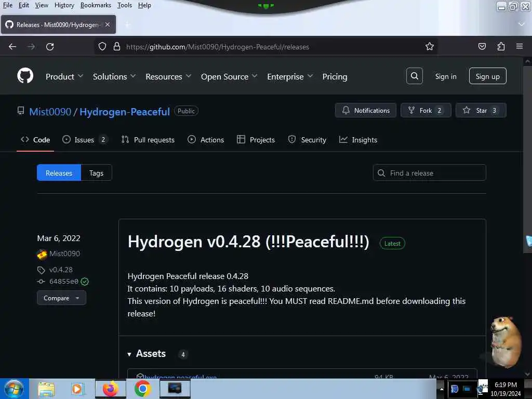Launch Google Chrome from the taskbar
This screenshot has height=399, width=532.
[142, 389]
